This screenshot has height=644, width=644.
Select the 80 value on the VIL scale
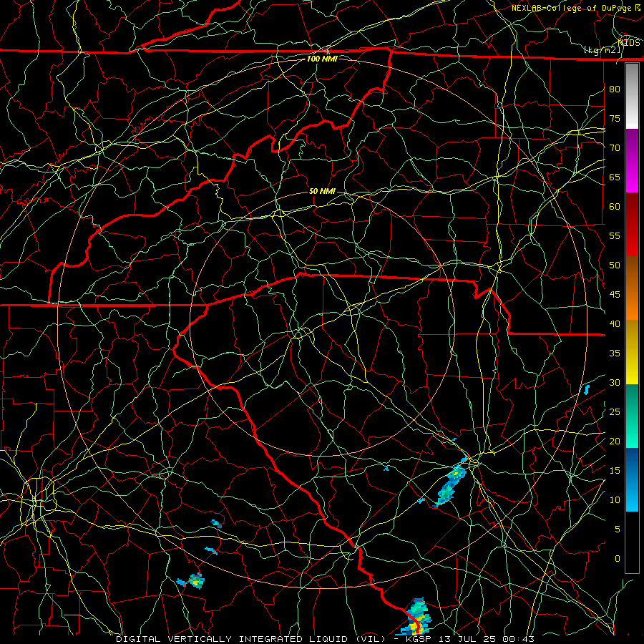[615, 89]
